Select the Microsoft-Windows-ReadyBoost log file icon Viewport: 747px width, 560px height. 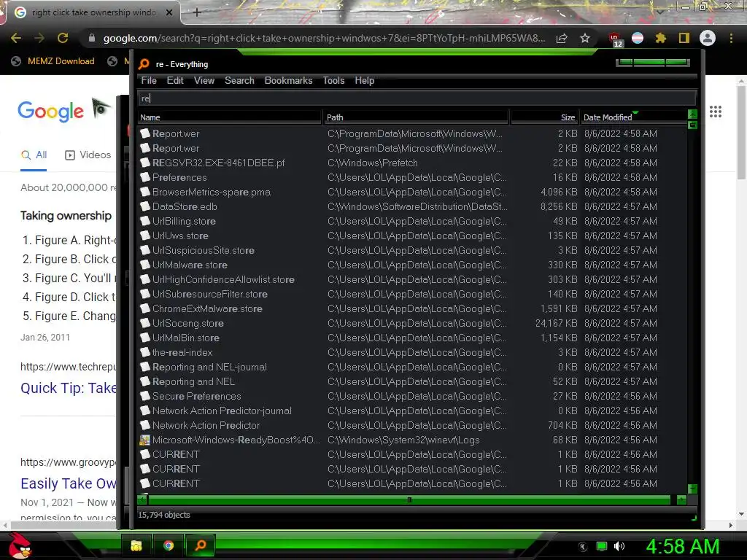click(x=145, y=440)
